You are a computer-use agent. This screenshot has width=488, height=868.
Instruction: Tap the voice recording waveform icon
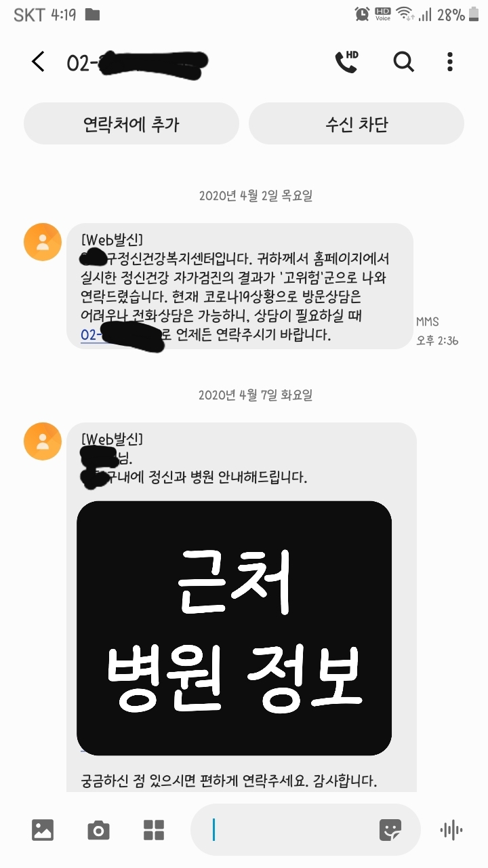[451, 830]
